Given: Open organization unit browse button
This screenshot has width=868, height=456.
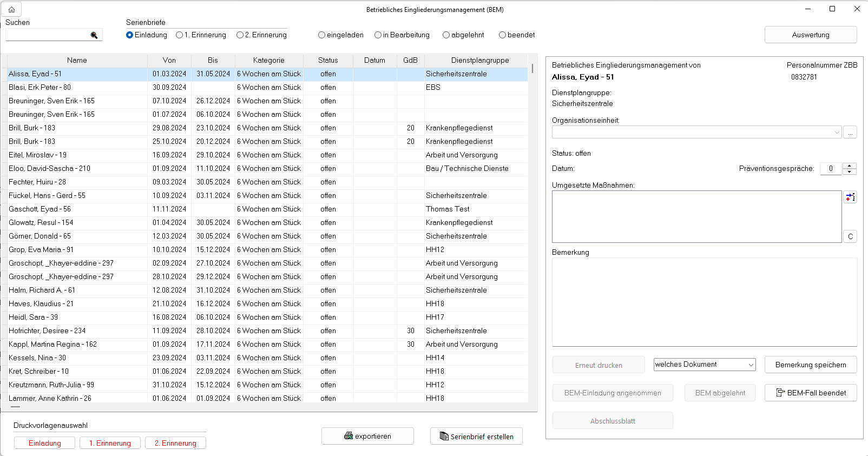Looking at the screenshot, I should pos(850,133).
